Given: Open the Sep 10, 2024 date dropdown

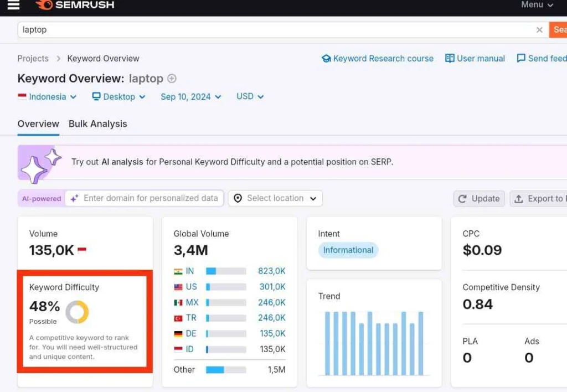Looking at the screenshot, I should [191, 96].
